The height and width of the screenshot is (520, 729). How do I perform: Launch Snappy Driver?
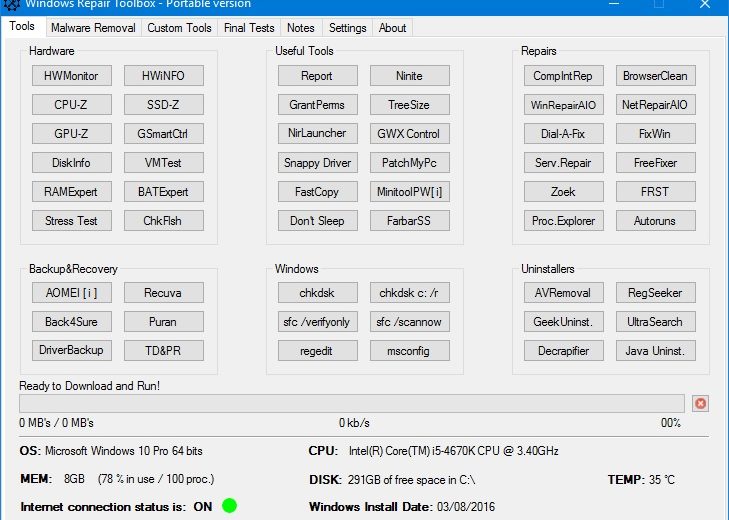pos(318,163)
